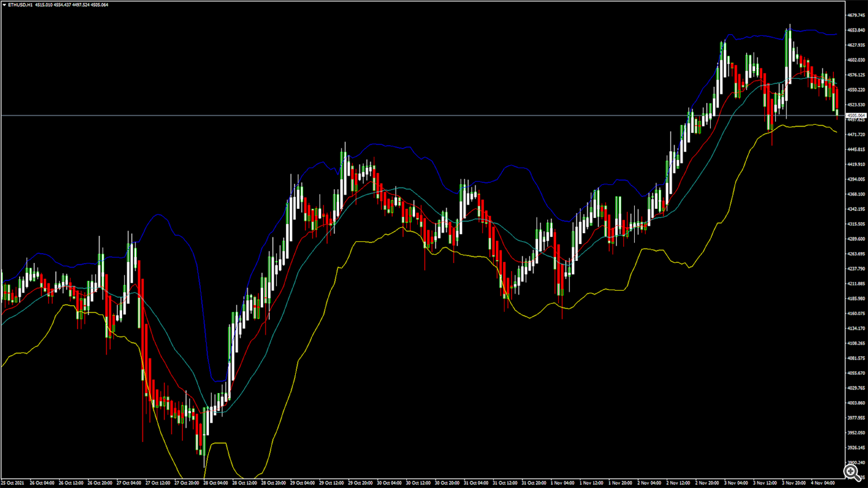The height and width of the screenshot is (488, 868).
Task: Click the 3926.145 price scale label
Action: (x=856, y=448)
